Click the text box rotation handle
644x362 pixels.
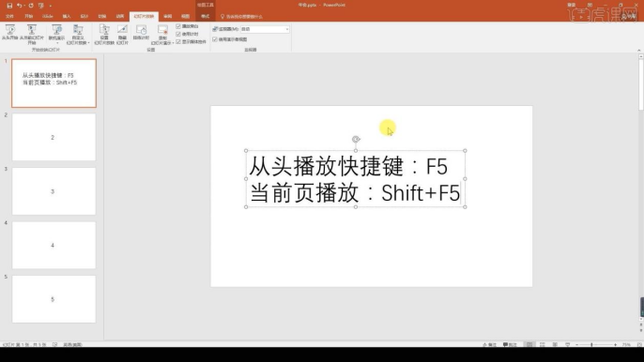click(356, 139)
